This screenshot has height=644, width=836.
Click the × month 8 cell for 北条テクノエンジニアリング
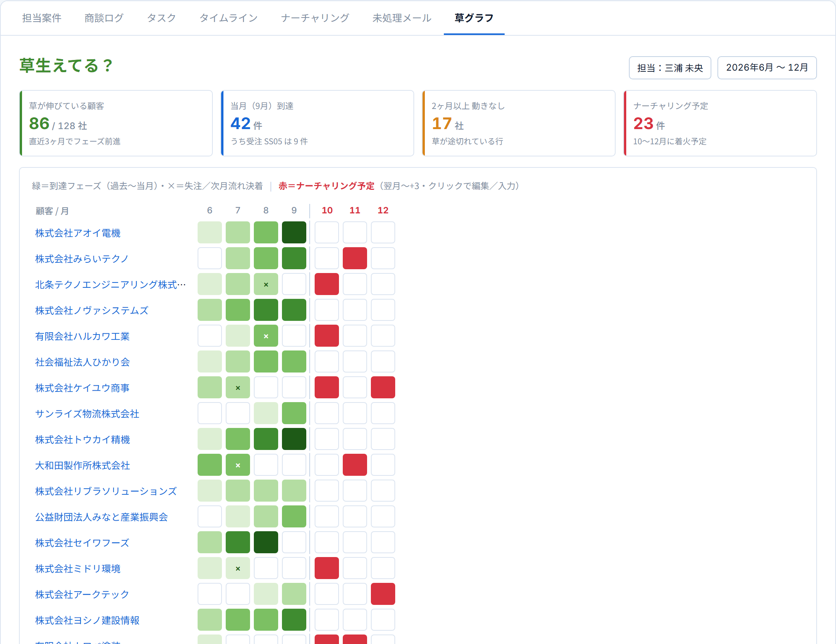[266, 284]
